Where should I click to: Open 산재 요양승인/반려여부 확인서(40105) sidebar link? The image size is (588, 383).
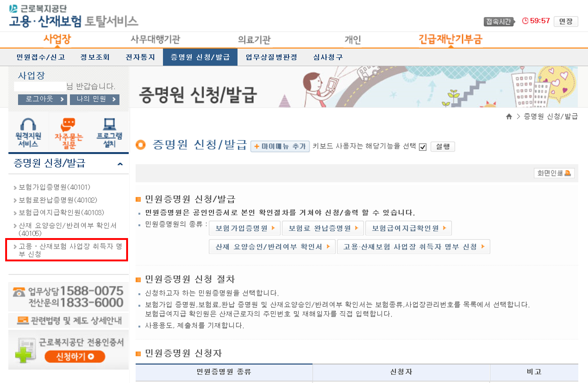coord(68,229)
